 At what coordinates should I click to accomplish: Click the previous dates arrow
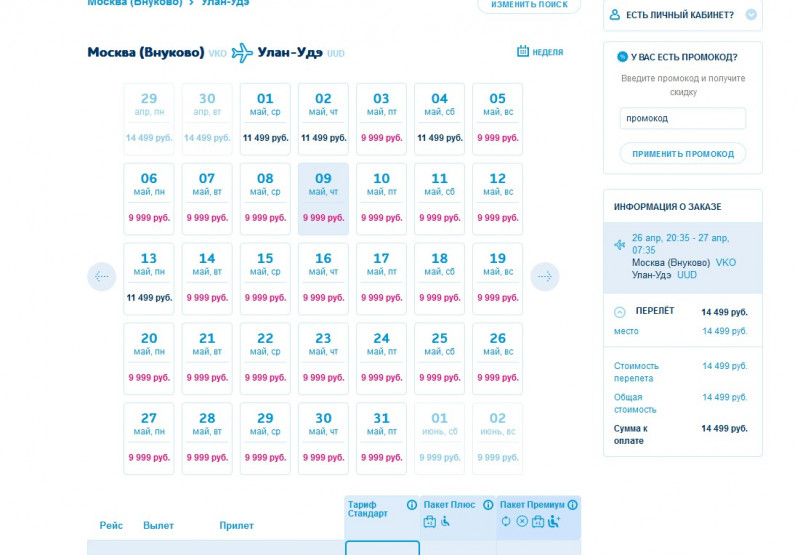[x=102, y=276]
